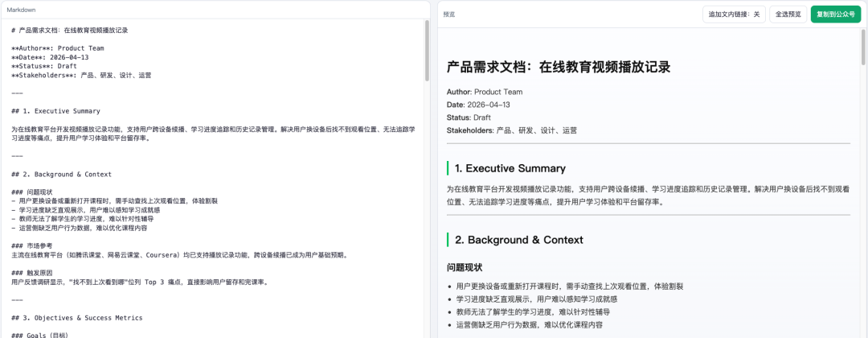Screen dimensions: 868x338
Task: Click 'Stakeholders: 产品、研发、设计、运营' in preview
Action: (x=512, y=130)
